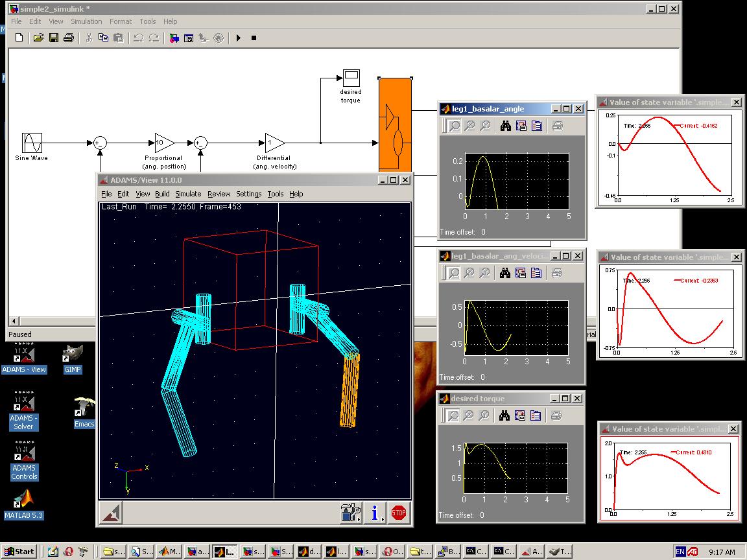This screenshot has height=560, width=747.
Task: Click the ATI tray icon next to clock
Action: point(693,552)
